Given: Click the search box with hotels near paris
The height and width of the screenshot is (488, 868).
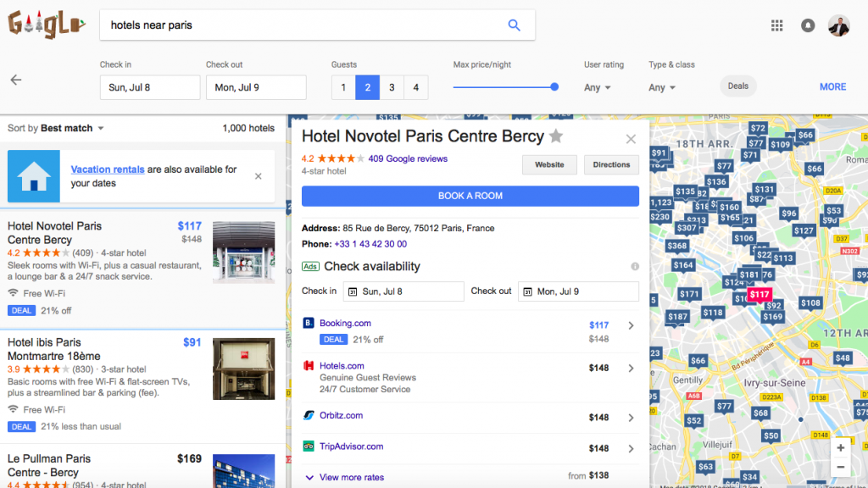Looking at the screenshot, I should point(317,25).
